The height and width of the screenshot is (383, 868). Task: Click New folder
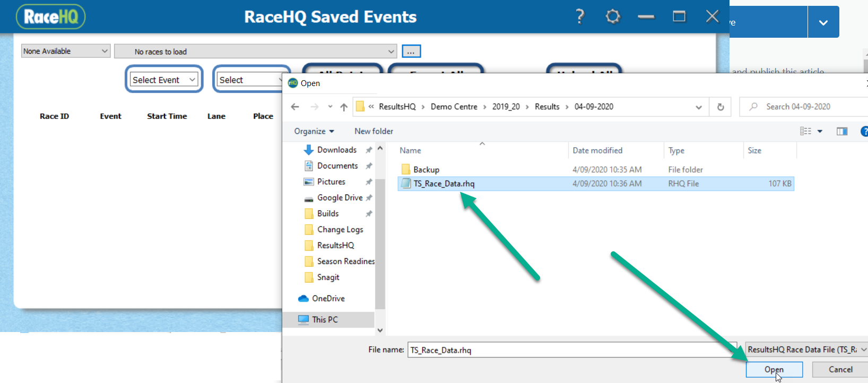click(374, 131)
